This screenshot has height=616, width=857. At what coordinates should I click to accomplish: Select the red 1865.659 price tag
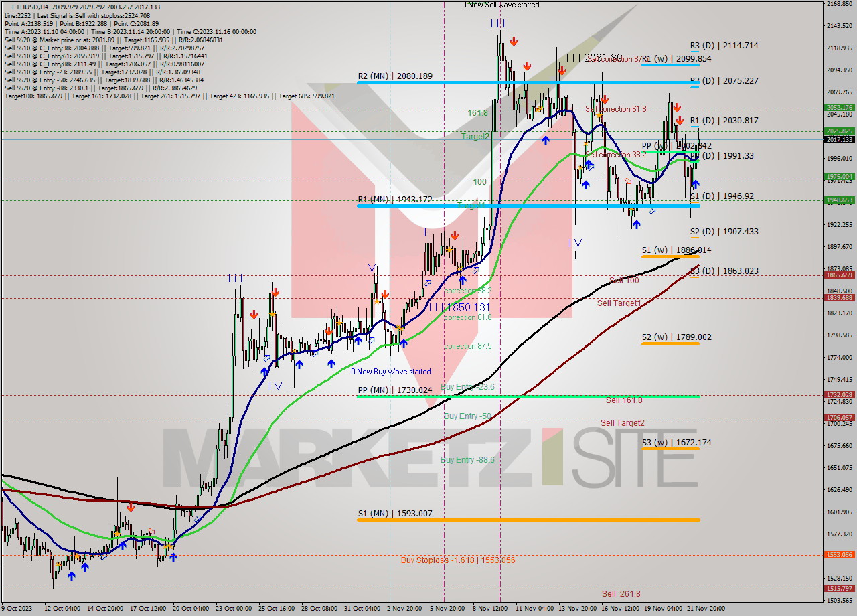pyautogui.click(x=839, y=275)
